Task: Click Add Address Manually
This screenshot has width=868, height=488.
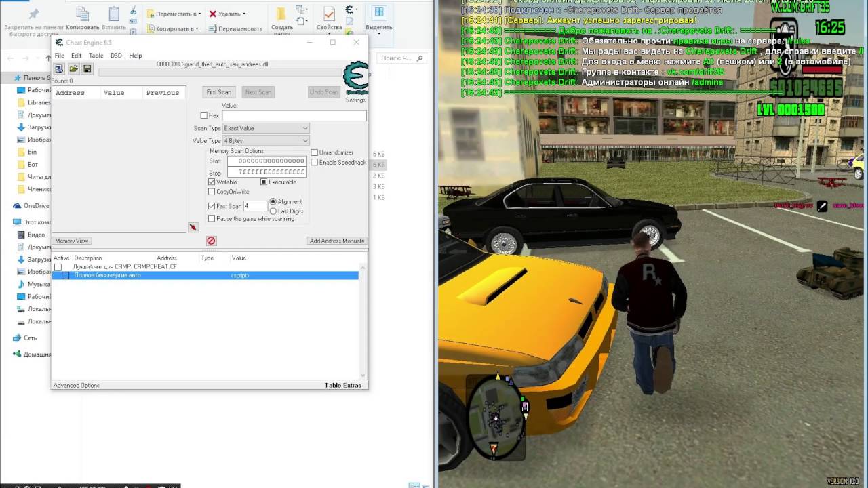Action: tap(337, 241)
